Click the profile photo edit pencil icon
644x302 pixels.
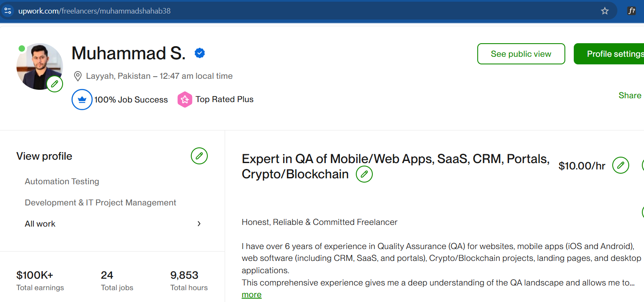click(x=55, y=84)
